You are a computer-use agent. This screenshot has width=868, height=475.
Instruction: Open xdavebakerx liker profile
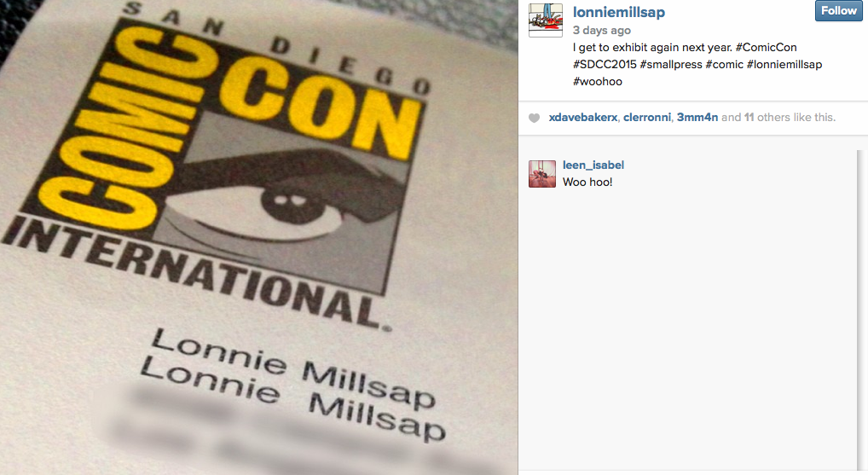coord(583,118)
